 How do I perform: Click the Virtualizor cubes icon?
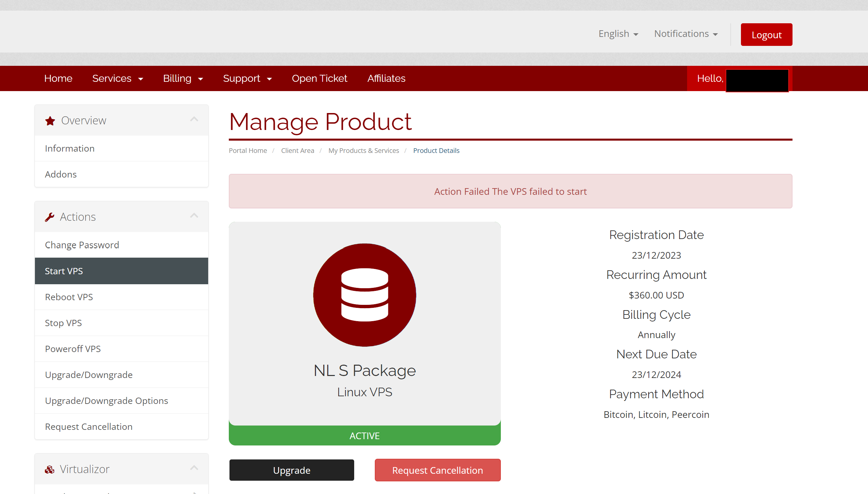(x=50, y=470)
